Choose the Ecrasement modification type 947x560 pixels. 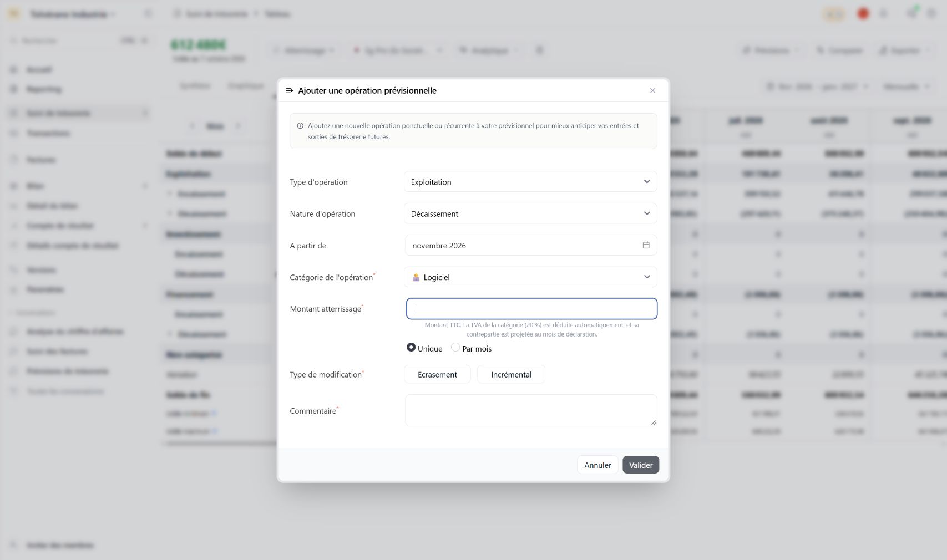point(437,374)
